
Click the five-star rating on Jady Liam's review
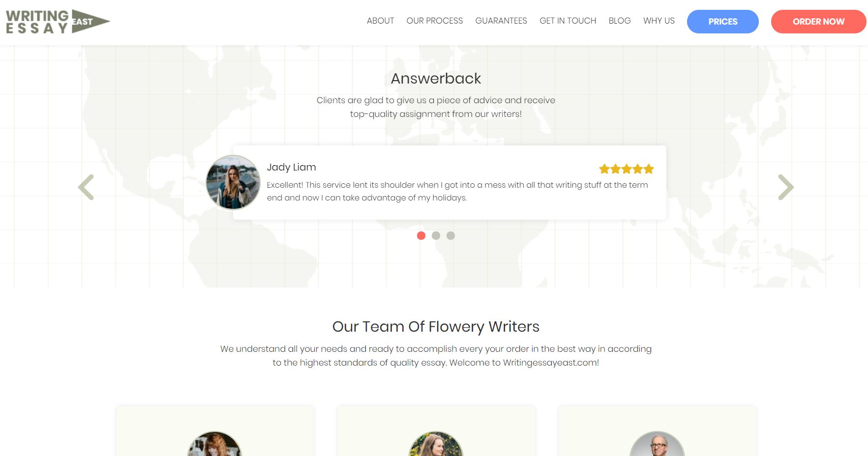click(x=626, y=169)
